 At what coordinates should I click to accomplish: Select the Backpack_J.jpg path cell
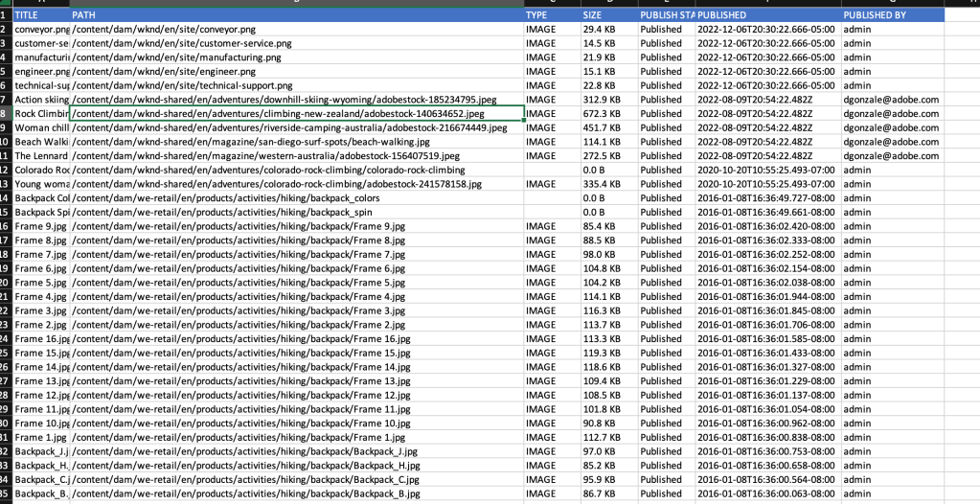pyautogui.click(x=296, y=451)
